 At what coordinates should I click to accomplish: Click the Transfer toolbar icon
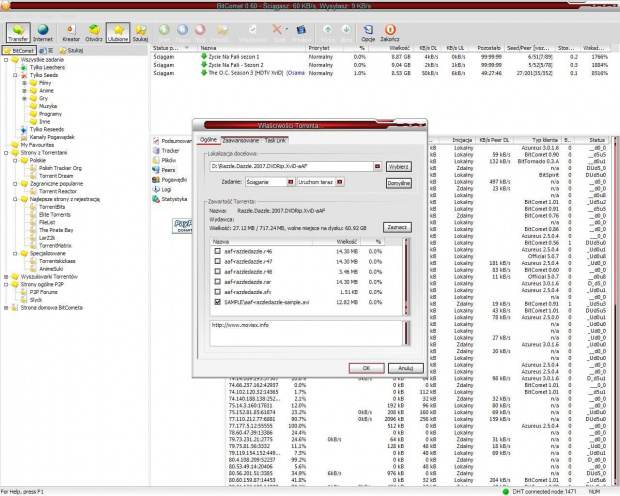click(18, 32)
